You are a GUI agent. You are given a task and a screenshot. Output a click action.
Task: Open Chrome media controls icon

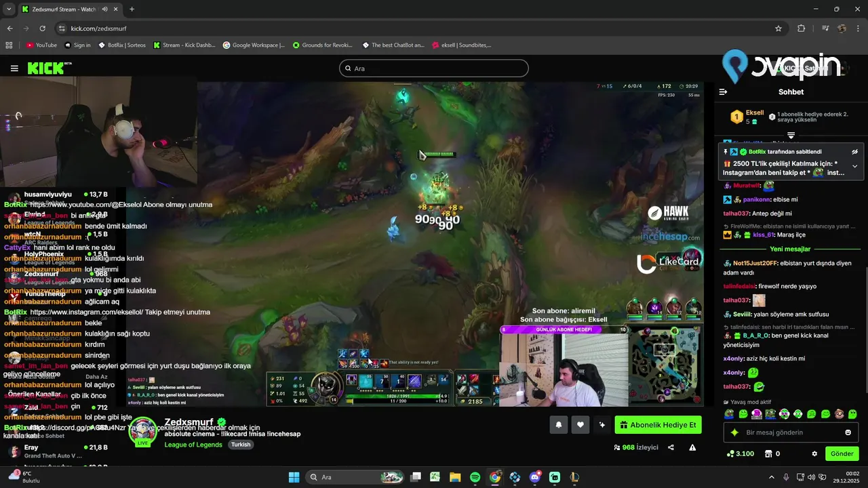825,28
